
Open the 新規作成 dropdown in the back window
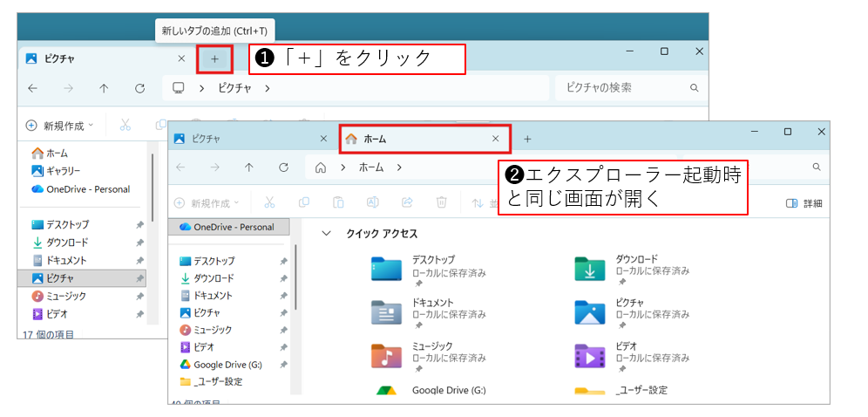(59, 125)
